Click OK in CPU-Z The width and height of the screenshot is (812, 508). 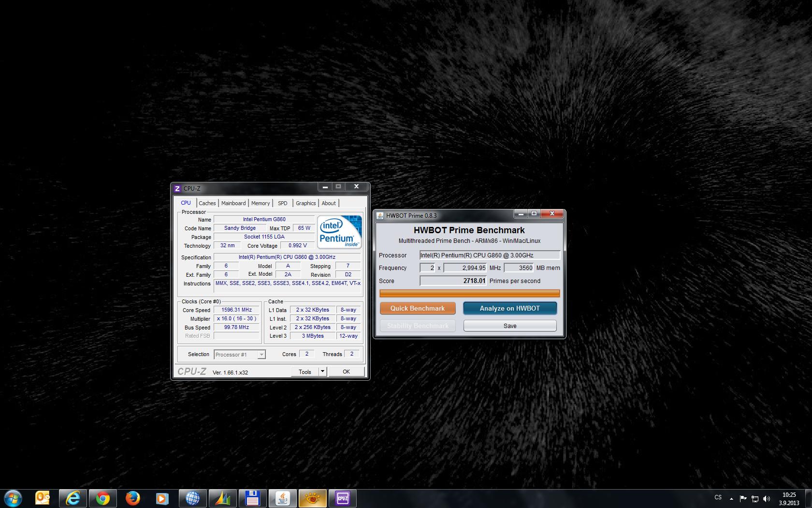pyautogui.click(x=346, y=372)
